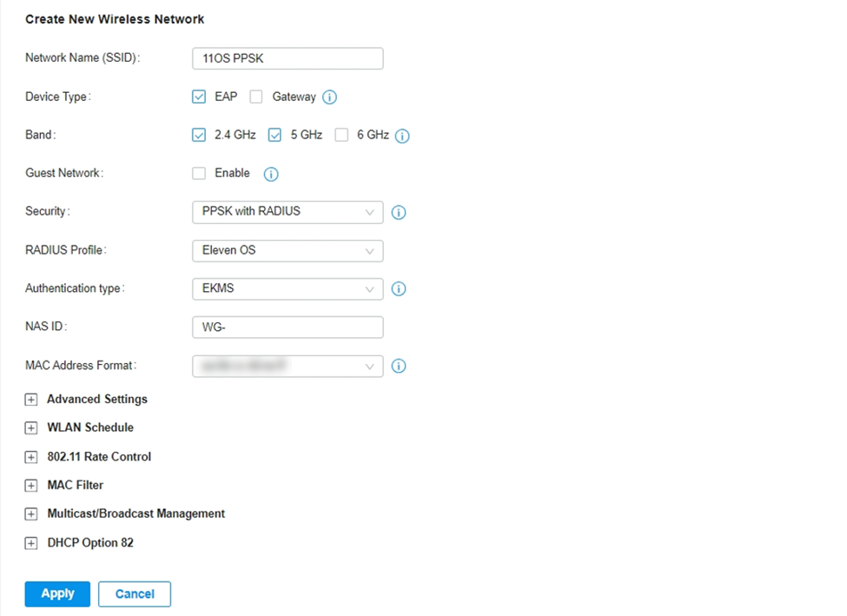Expand the WLAN Schedule section
This screenshot has width=847, height=616.
pos(31,427)
